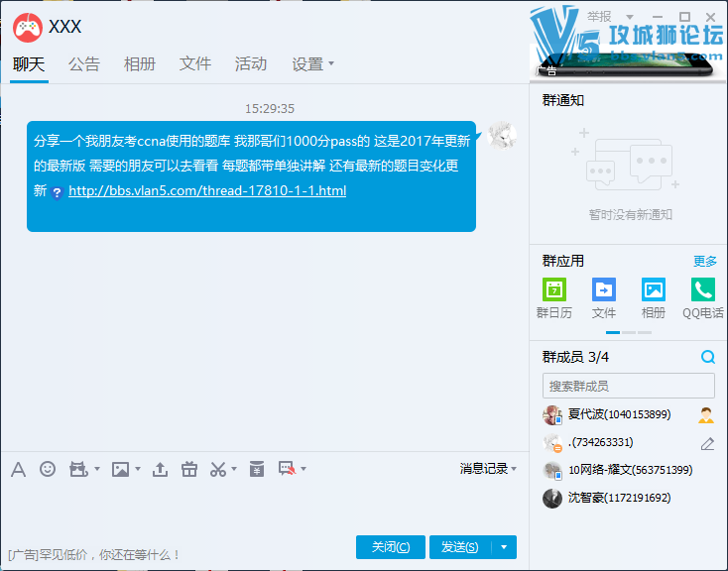Click 更多 to view more group apps

[x=704, y=262]
